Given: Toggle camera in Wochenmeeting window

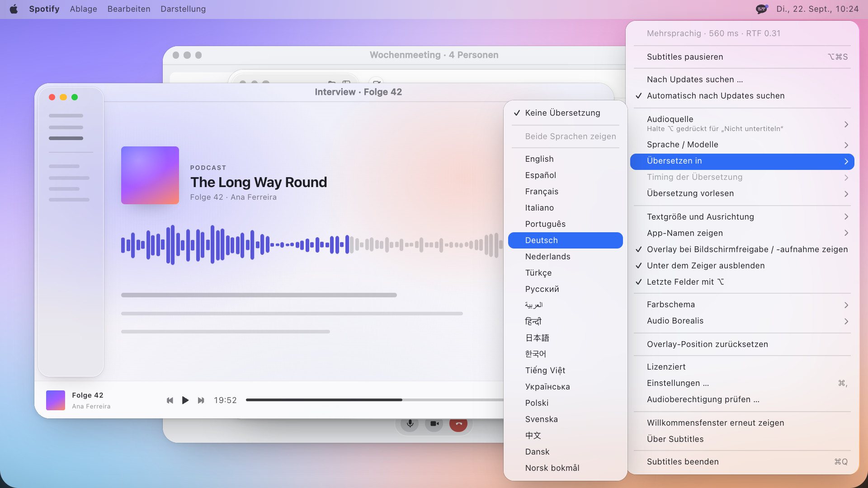Looking at the screenshot, I should pos(434,424).
